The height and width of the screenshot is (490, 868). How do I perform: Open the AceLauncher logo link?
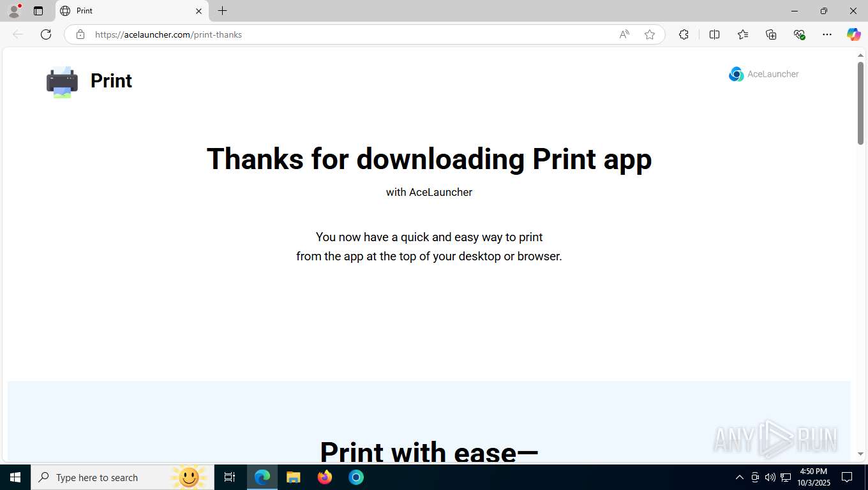click(764, 74)
